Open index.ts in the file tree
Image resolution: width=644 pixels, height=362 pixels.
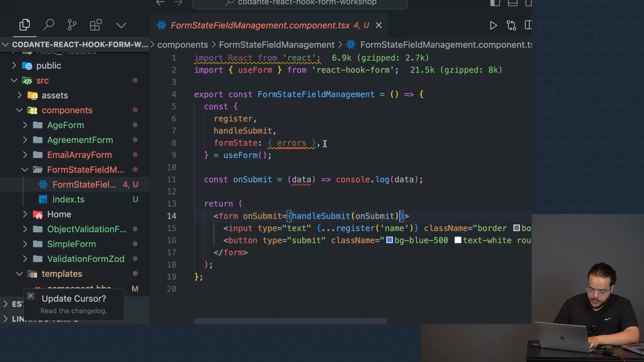point(68,199)
